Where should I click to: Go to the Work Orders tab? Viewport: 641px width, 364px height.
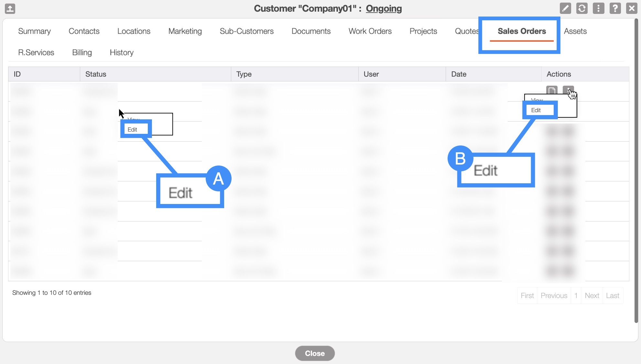(x=370, y=31)
